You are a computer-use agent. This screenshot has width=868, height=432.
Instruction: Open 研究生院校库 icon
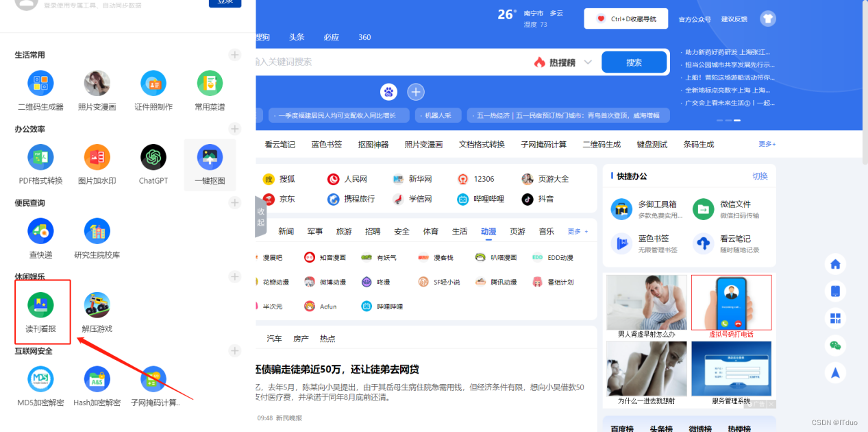click(97, 231)
